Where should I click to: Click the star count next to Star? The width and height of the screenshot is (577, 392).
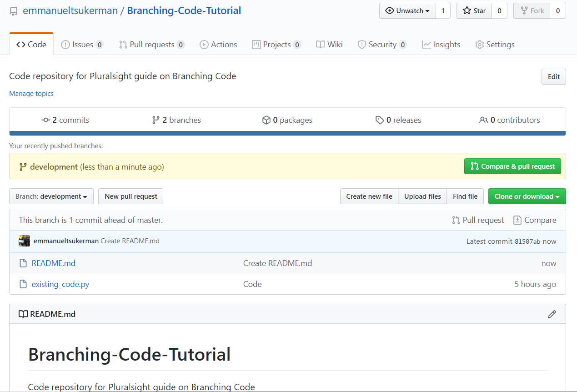499,11
